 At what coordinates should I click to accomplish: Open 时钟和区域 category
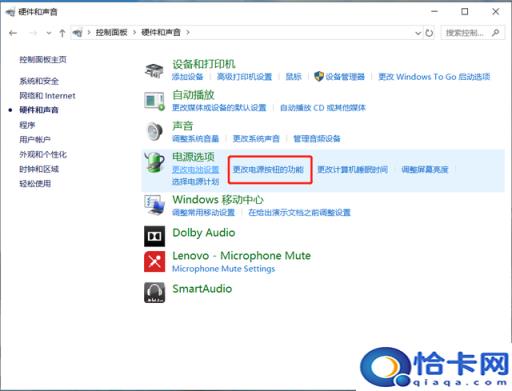click(x=39, y=169)
